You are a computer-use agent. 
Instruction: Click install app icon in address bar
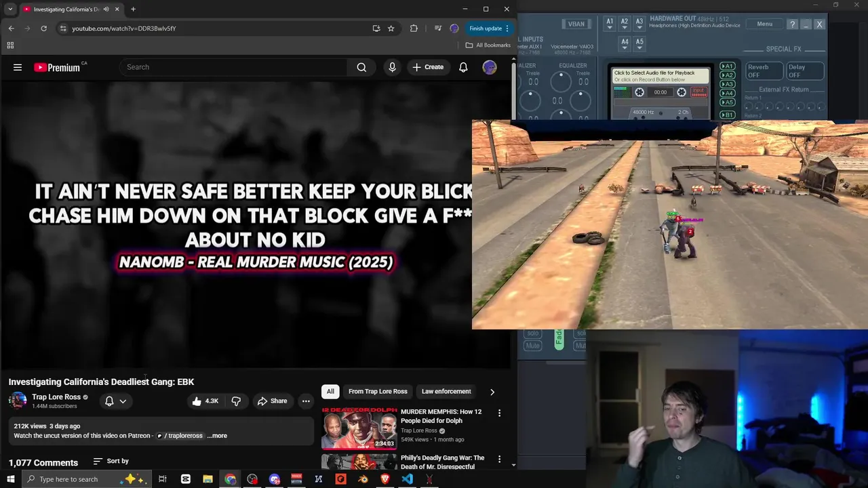click(x=376, y=28)
